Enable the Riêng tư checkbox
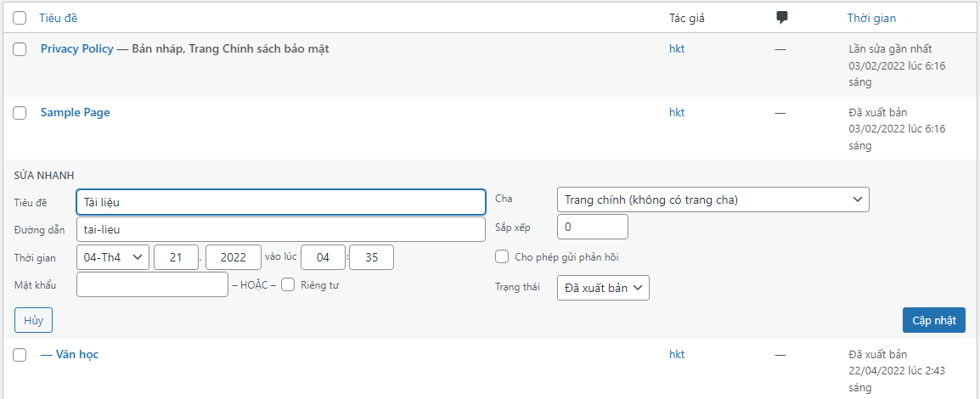980x399 pixels. tap(288, 285)
